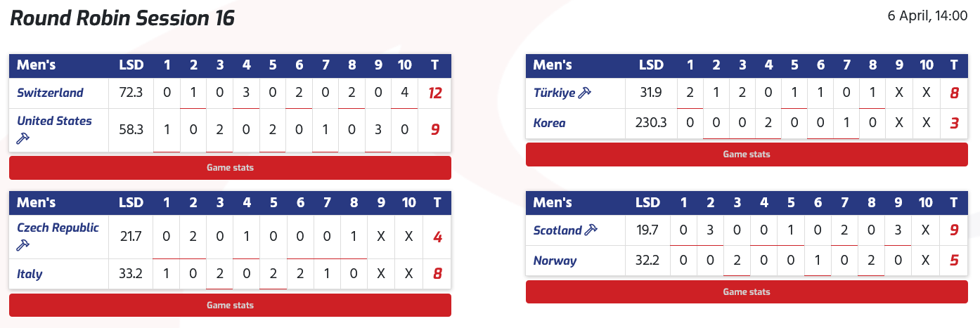The height and width of the screenshot is (328, 980).
Task: Open Game stats for Switzerland vs United States
Action: point(230,168)
